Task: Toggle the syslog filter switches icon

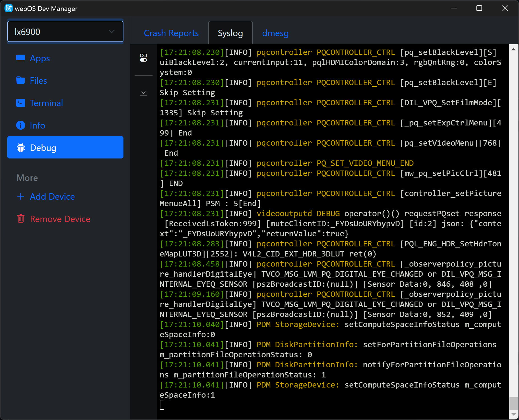Action: click(x=143, y=58)
